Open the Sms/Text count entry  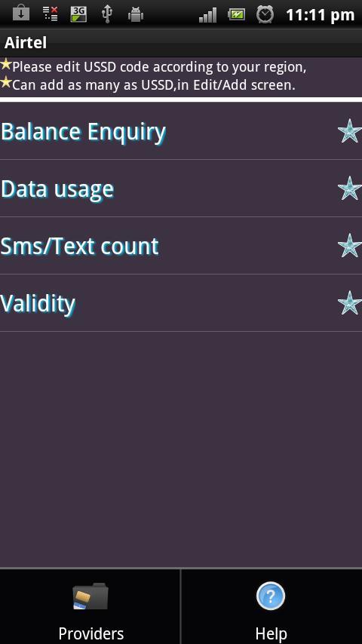(x=181, y=245)
